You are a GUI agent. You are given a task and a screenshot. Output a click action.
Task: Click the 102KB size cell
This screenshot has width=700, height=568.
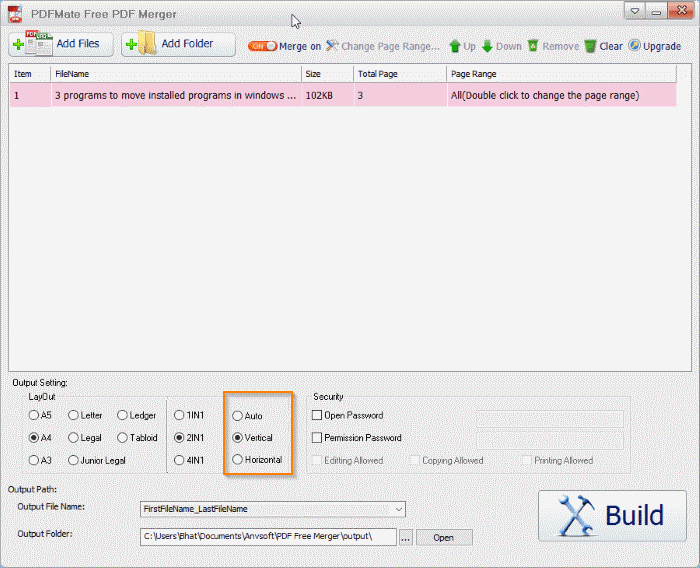[x=328, y=95]
